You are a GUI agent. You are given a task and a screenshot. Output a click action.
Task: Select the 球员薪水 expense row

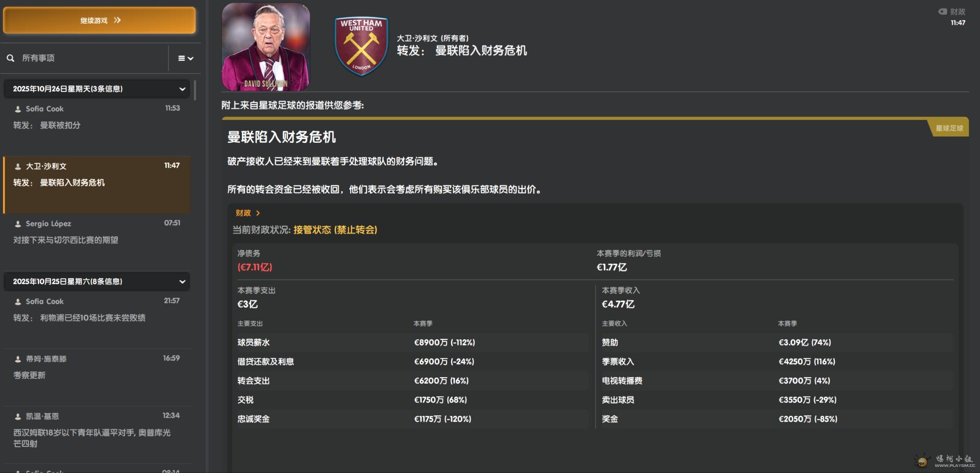coord(412,342)
